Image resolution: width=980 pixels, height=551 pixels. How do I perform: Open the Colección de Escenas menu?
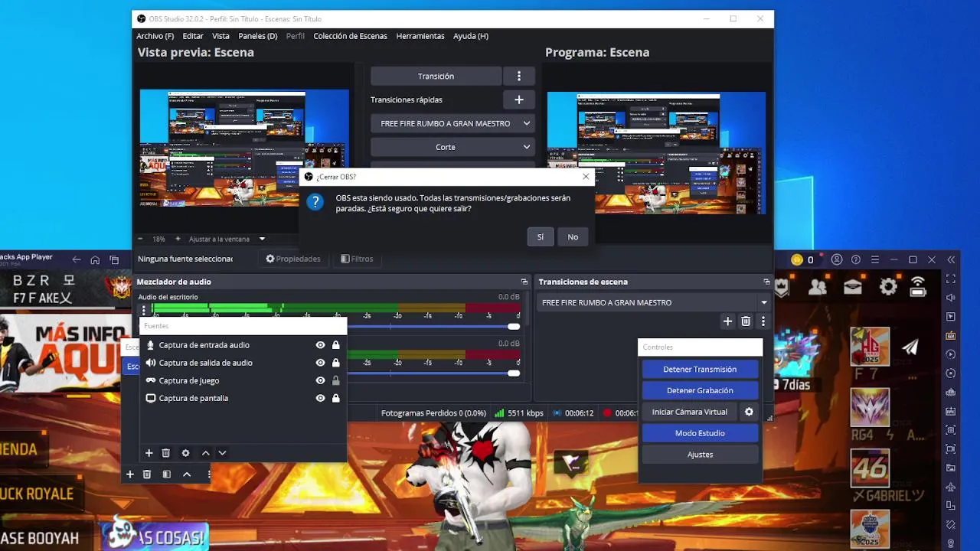click(x=350, y=36)
